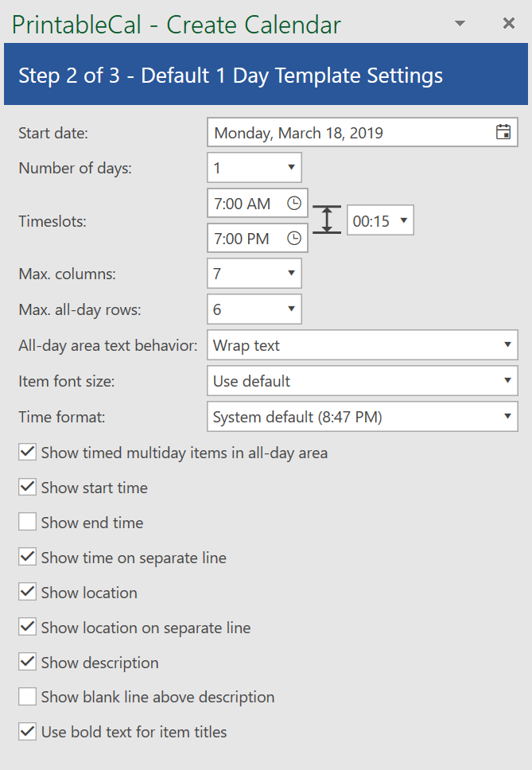This screenshot has height=770, width=532.
Task: Enable Show blank line above description
Action: 28,696
